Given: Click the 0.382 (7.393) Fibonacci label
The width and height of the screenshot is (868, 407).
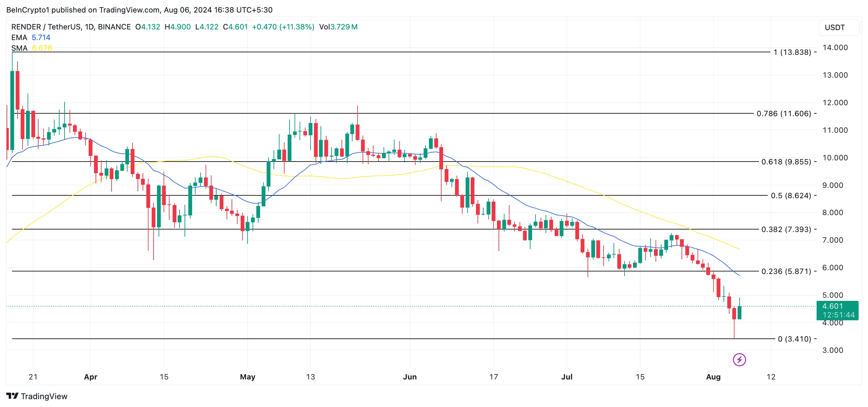Looking at the screenshot, I should 786,229.
